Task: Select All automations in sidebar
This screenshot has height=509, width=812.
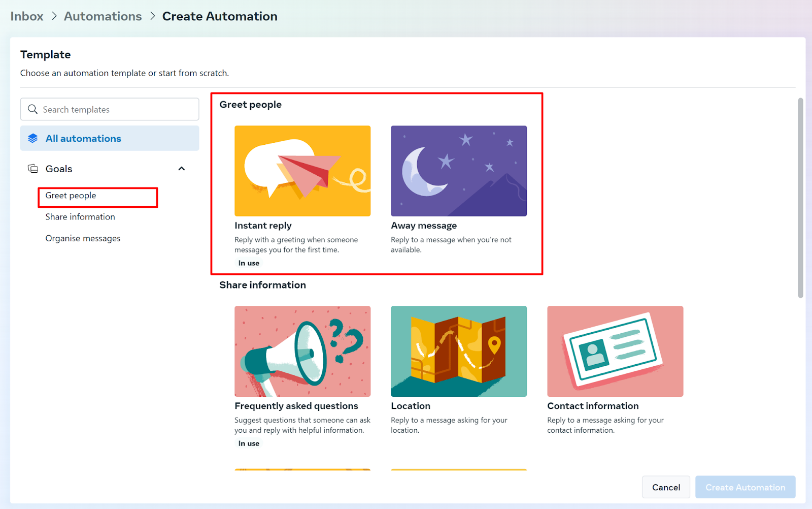Action: tap(110, 138)
